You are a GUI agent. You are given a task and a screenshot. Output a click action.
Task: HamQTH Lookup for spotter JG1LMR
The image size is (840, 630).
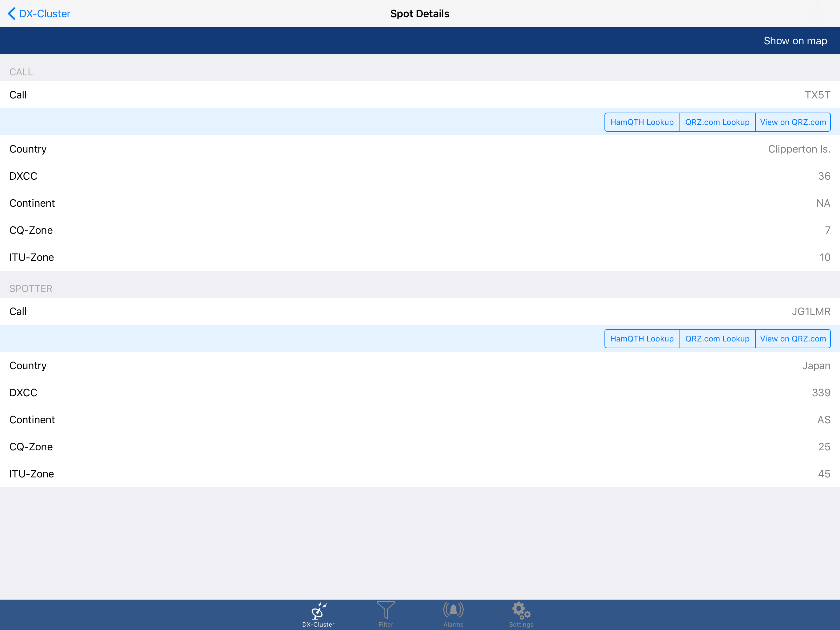pyautogui.click(x=642, y=339)
